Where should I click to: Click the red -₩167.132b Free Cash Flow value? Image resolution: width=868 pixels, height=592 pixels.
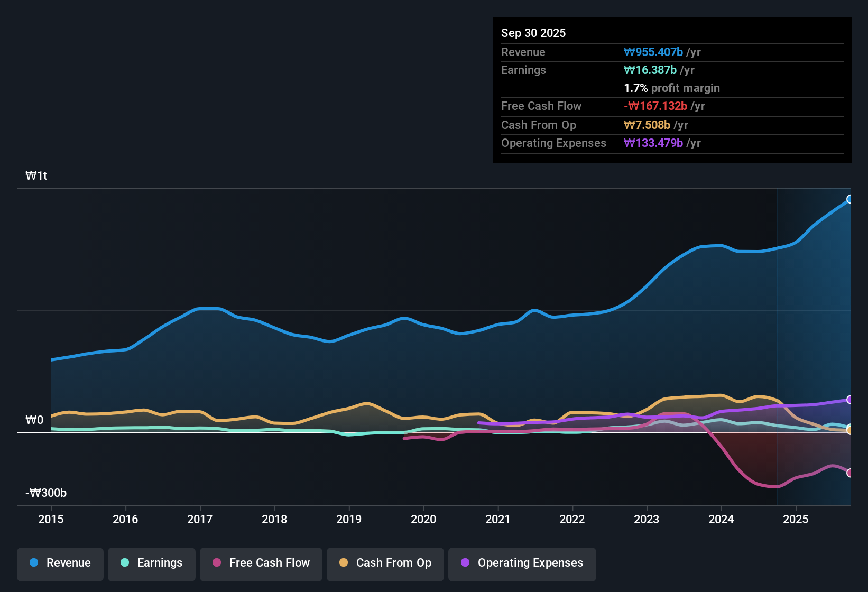tap(656, 106)
